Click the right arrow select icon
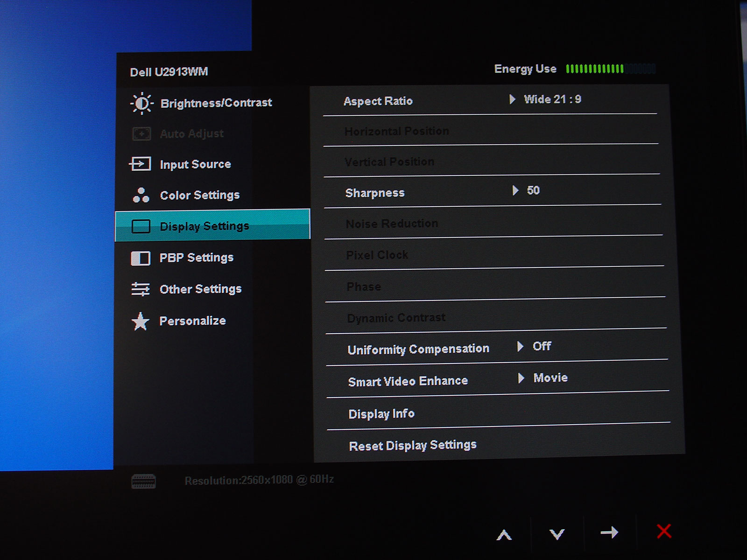The height and width of the screenshot is (560, 747). click(609, 532)
